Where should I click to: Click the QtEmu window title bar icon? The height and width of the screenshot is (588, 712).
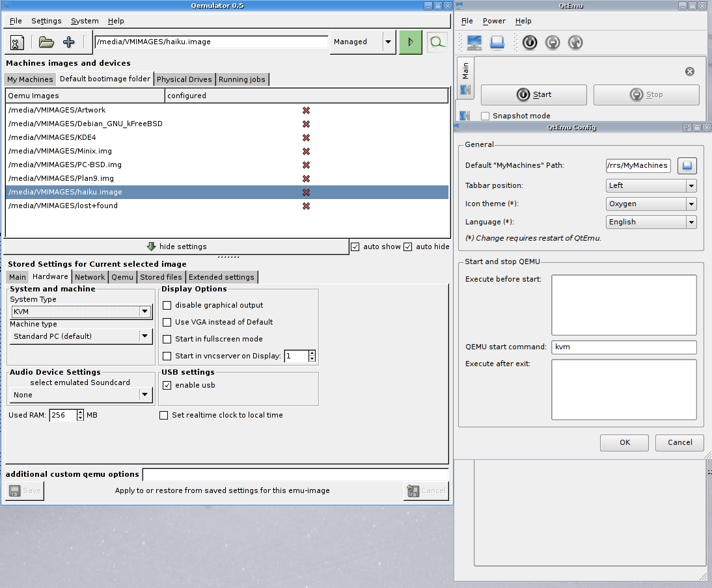point(459,5)
